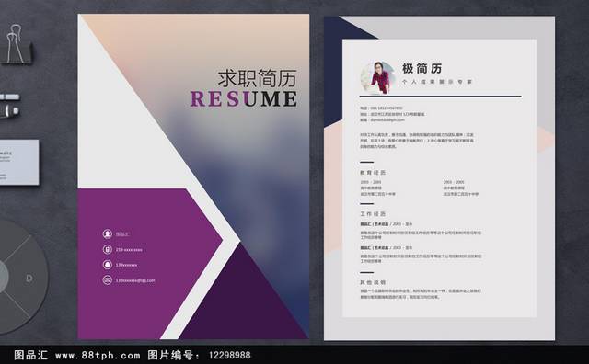Click the name text beside the person icon
Image resolution: width=589 pixels, height=364 pixels.
point(122,233)
